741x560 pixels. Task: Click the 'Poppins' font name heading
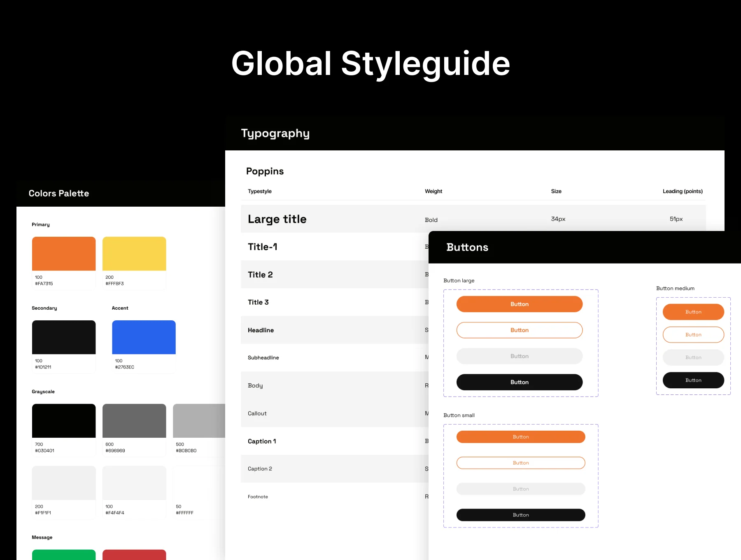point(265,171)
